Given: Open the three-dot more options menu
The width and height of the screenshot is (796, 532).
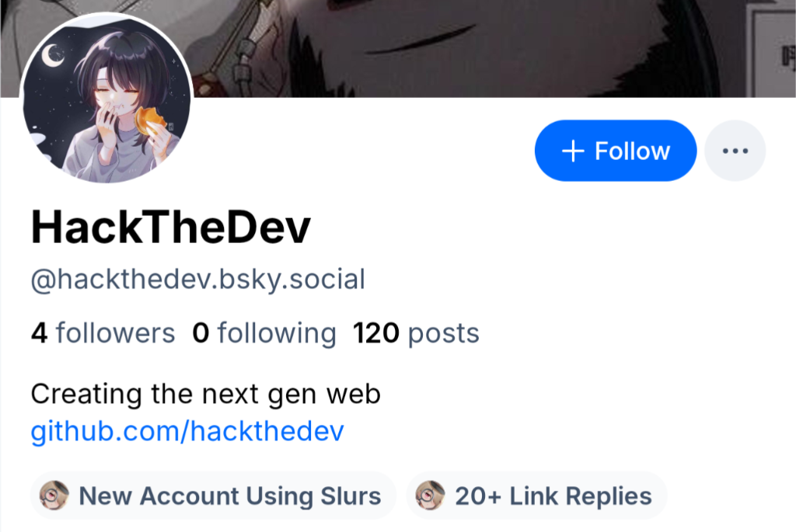Looking at the screenshot, I should (735, 151).
